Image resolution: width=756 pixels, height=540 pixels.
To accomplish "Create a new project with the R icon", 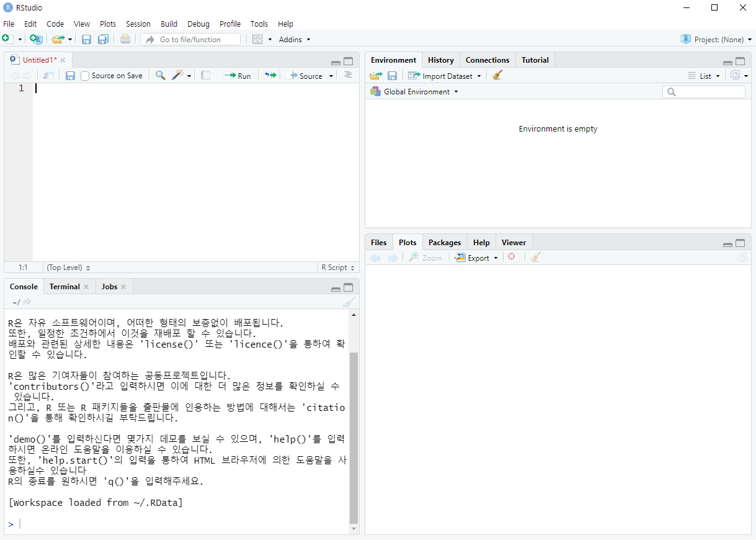I will click(x=36, y=39).
